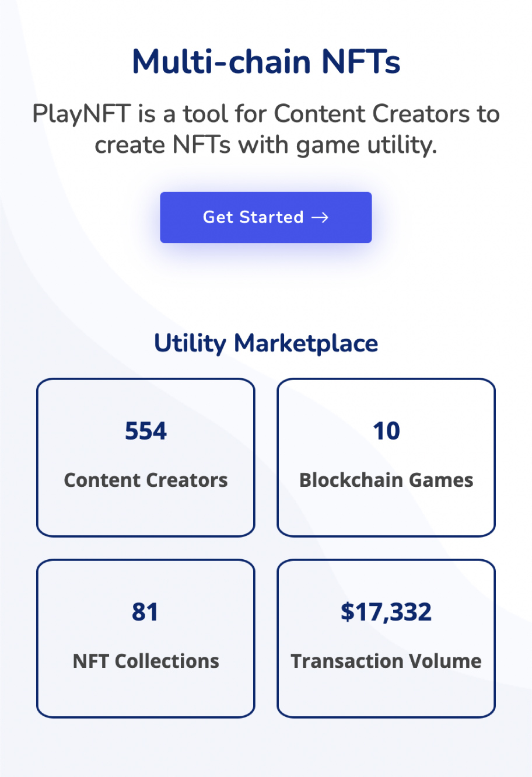Click the word PlayNFT in the description
The height and width of the screenshot is (777, 532).
81,114
